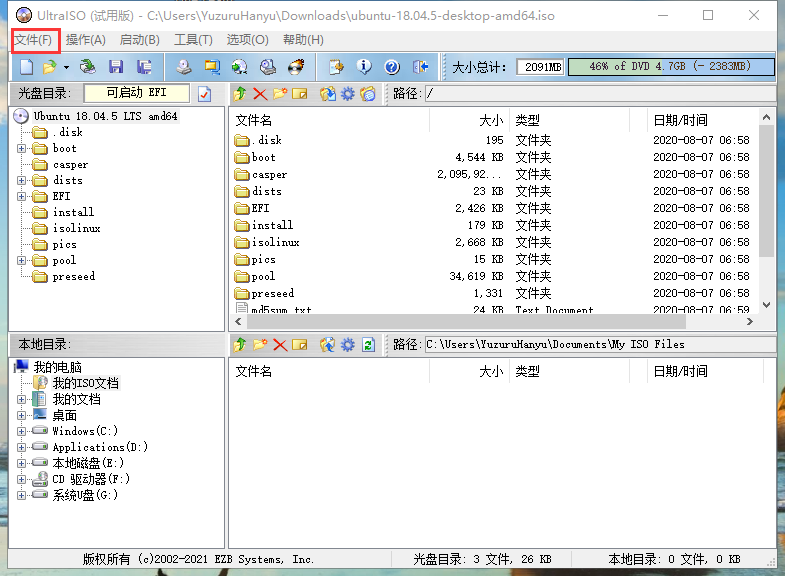Click the Add to image icon in local toolbar
Screen dimensions: 785x576
point(328,344)
